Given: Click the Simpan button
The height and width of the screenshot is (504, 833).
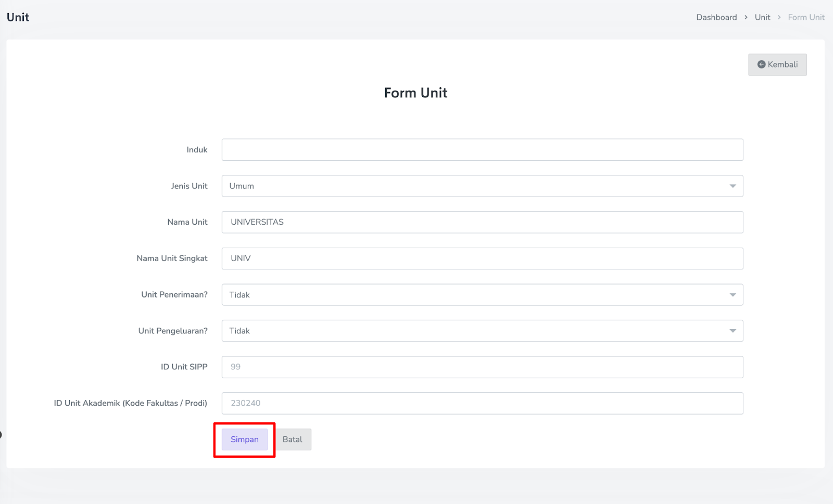Looking at the screenshot, I should (244, 440).
